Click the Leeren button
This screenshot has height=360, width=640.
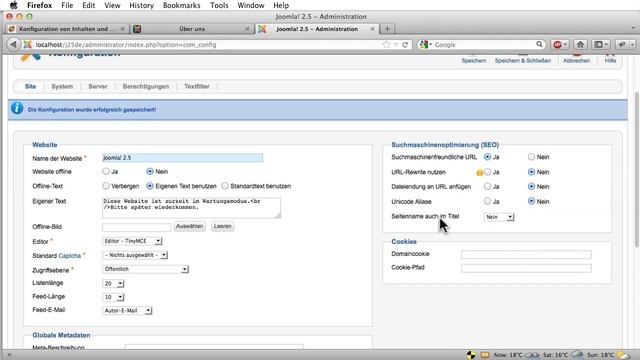222,226
